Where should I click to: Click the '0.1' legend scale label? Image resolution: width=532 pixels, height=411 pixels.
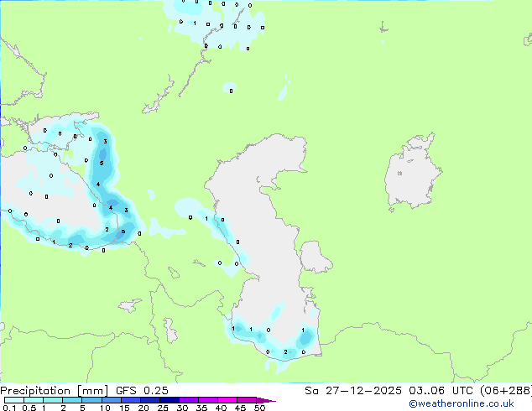pyautogui.click(x=9, y=408)
